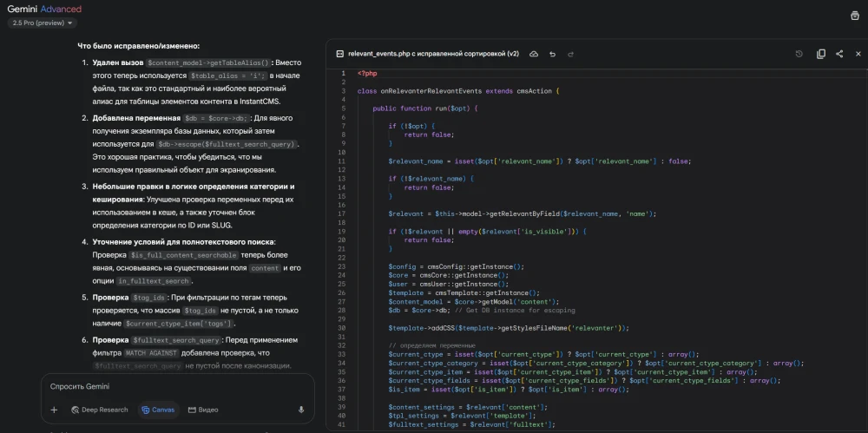
Task: Click the relevant_events.php canvas title
Action: click(x=433, y=54)
